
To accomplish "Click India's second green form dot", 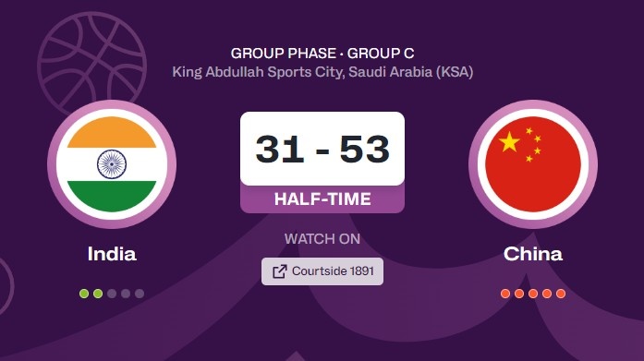I will pyautogui.click(x=98, y=294).
